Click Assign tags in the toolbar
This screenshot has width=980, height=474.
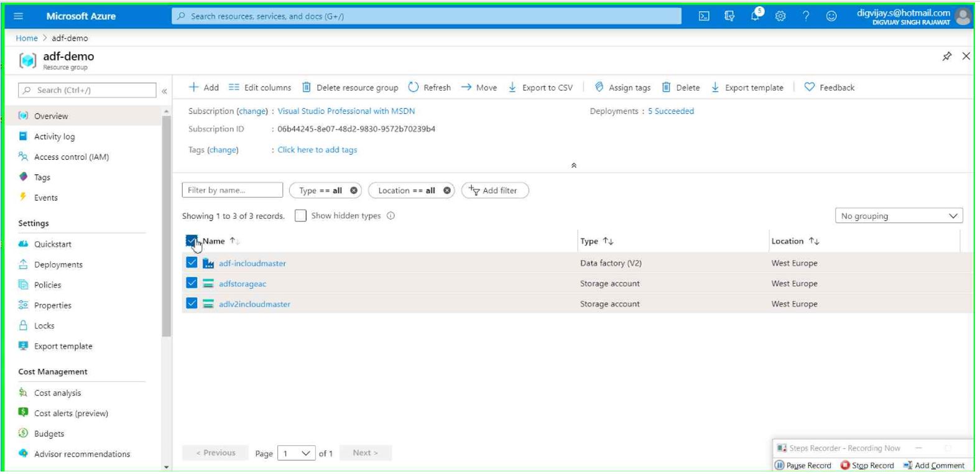(622, 88)
